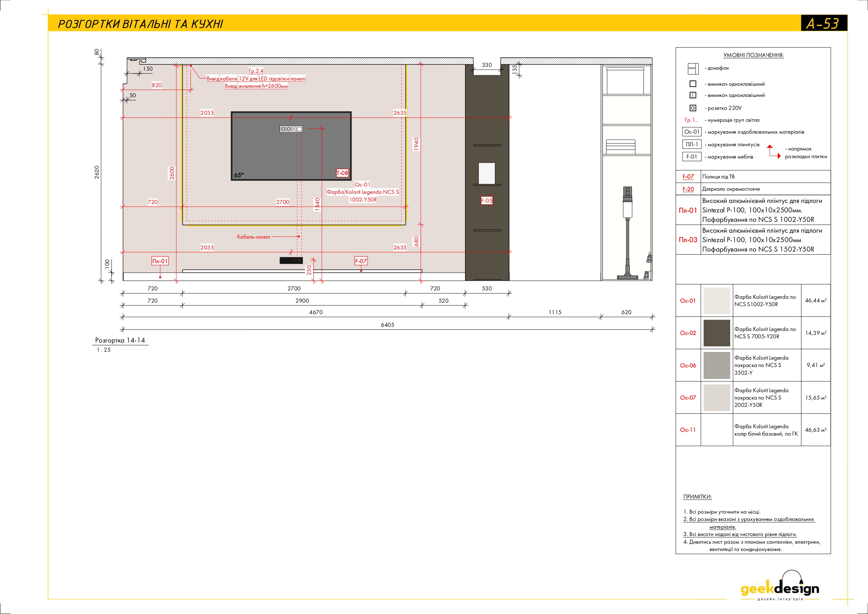Click the Ос-01 marking box in legend
868x614 pixels.
(692, 132)
